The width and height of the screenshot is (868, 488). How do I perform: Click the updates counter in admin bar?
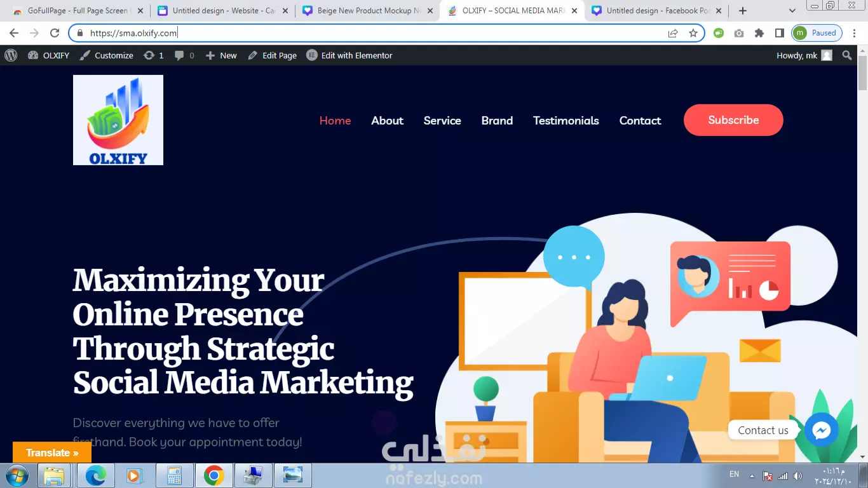coord(154,55)
